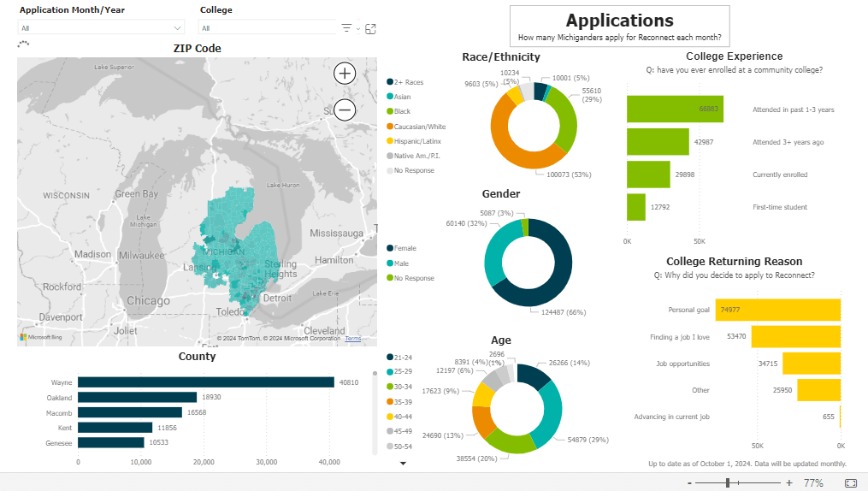
Task: Select the Oakland county bar
Action: coord(138,397)
